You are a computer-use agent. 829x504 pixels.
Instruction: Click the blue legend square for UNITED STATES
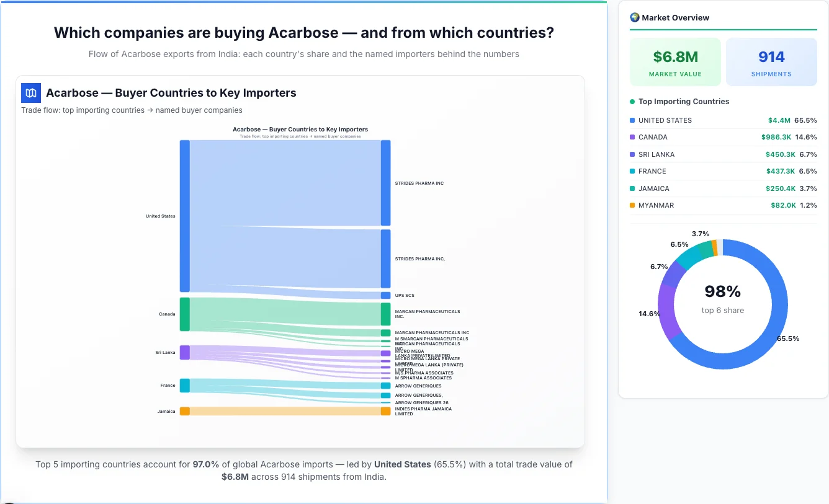pos(631,120)
